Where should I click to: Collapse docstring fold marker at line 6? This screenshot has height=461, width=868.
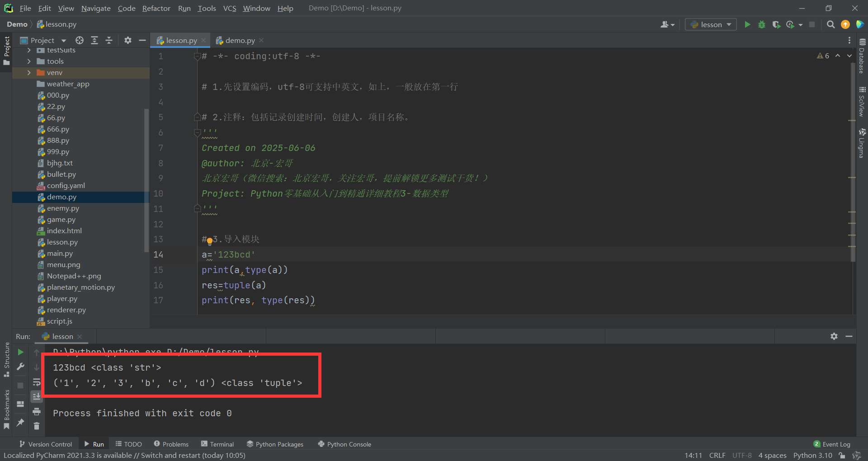coord(197,132)
